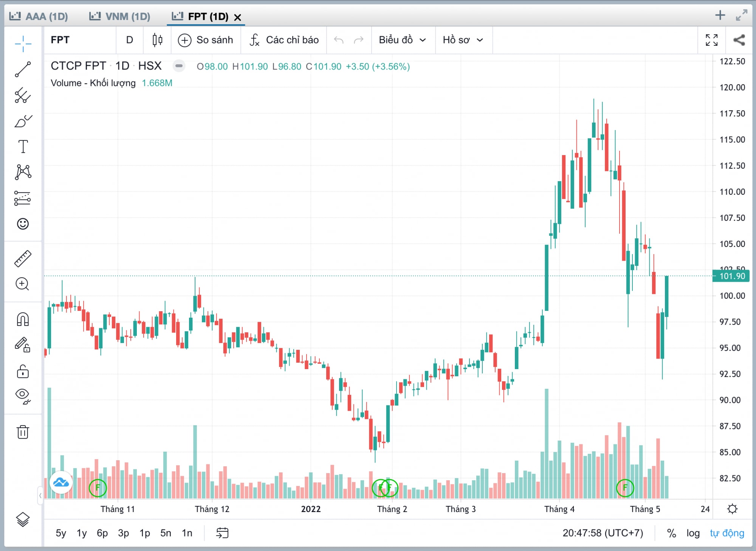
Task: Open the emoji icons tool
Action: click(x=23, y=224)
